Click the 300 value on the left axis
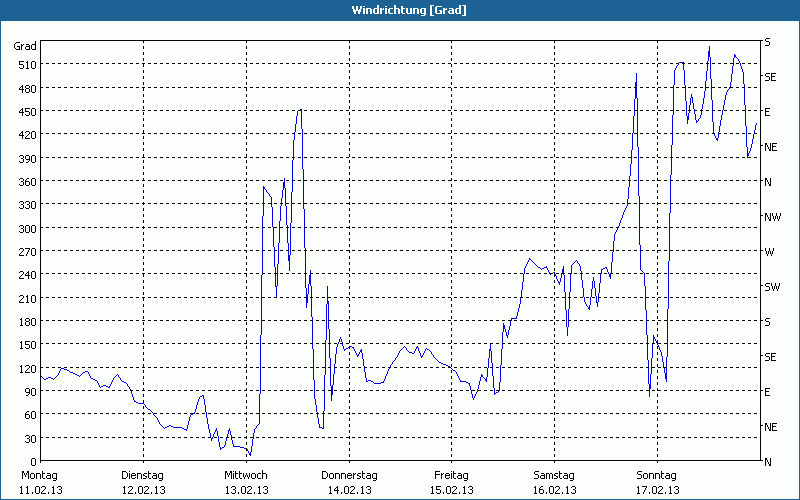The height and width of the screenshot is (500, 800). point(28,229)
